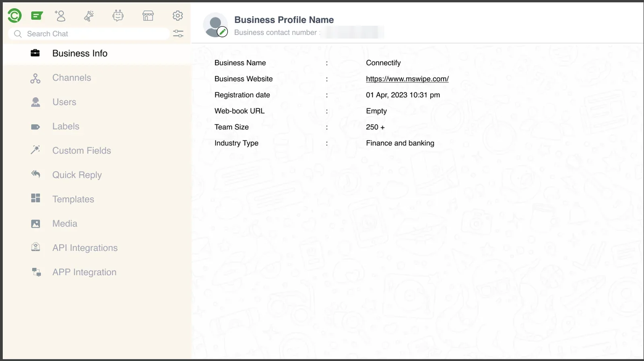
Task: Click the add contact person icon
Action: pos(60,16)
